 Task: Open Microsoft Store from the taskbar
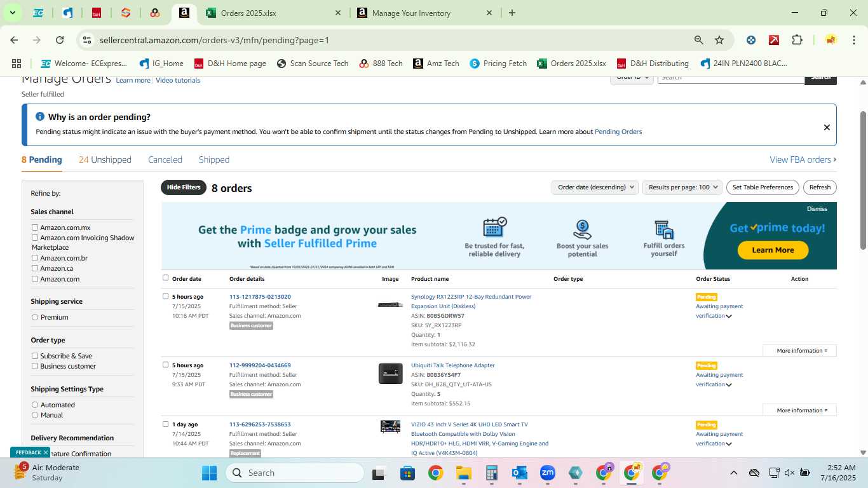[x=407, y=473]
